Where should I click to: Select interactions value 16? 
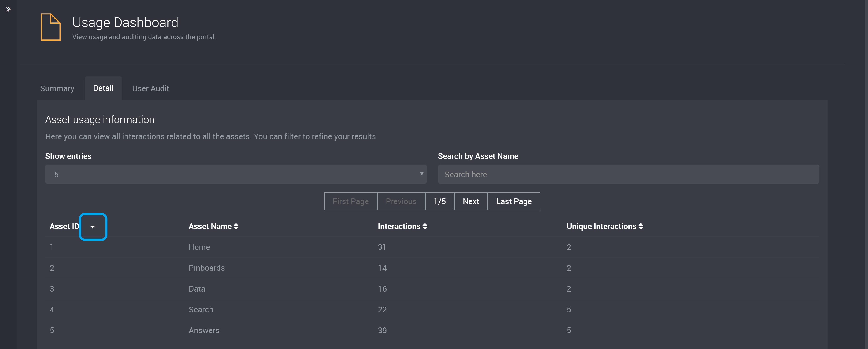pos(382,289)
